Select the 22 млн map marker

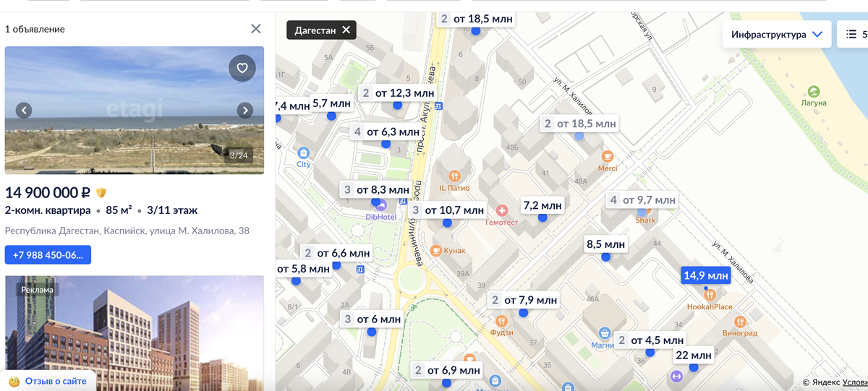(x=693, y=355)
